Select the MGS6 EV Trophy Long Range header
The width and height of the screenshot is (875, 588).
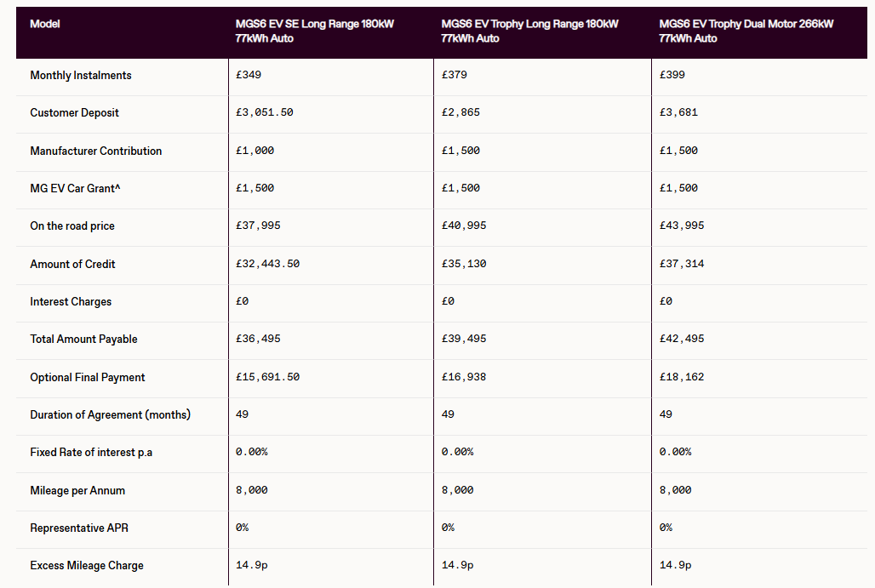[x=529, y=31]
